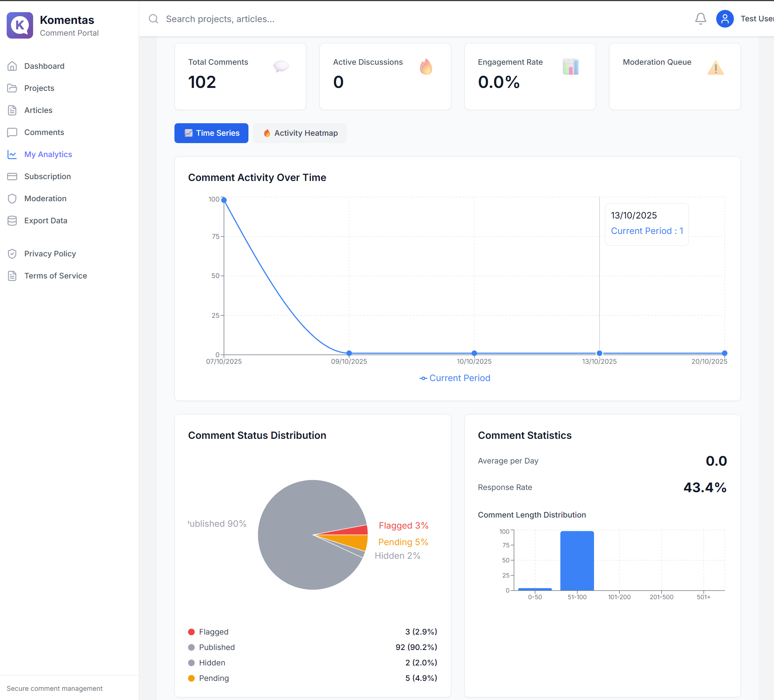Click the search magnifier icon
The width and height of the screenshot is (774, 700).
153,19
